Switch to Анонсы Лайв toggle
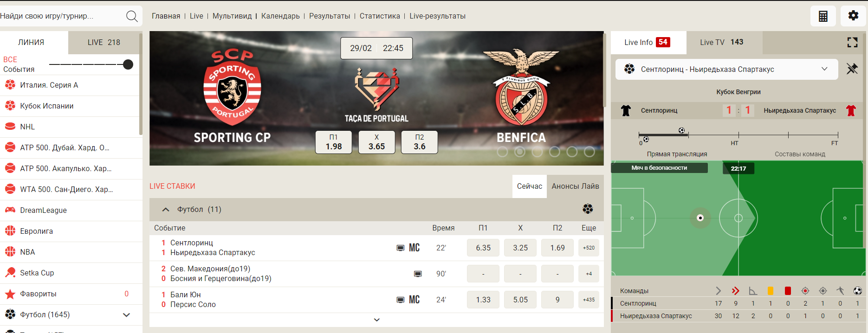The width and height of the screenshot is (868, 333). [575, 186]
